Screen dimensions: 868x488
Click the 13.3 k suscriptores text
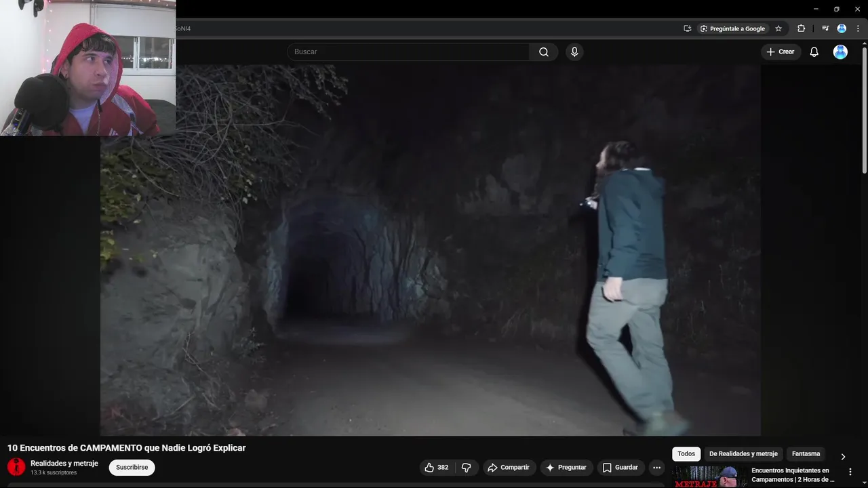point(54,473)
